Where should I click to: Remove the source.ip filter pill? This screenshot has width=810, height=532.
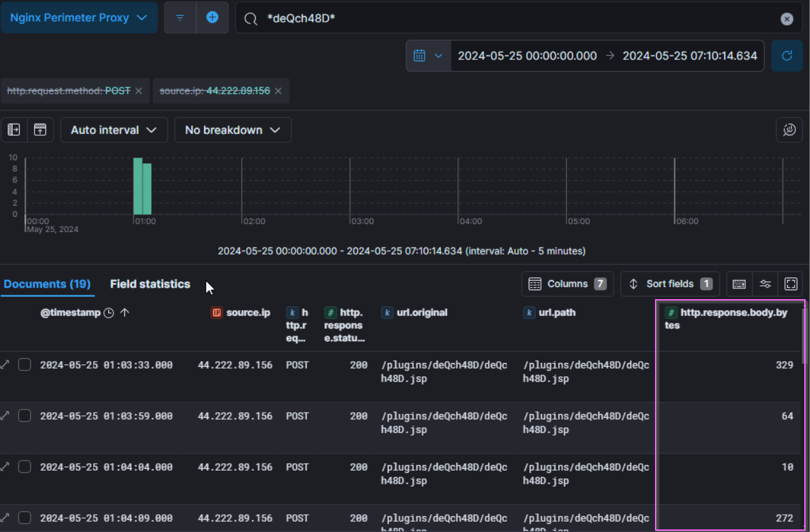pos(278,91)
